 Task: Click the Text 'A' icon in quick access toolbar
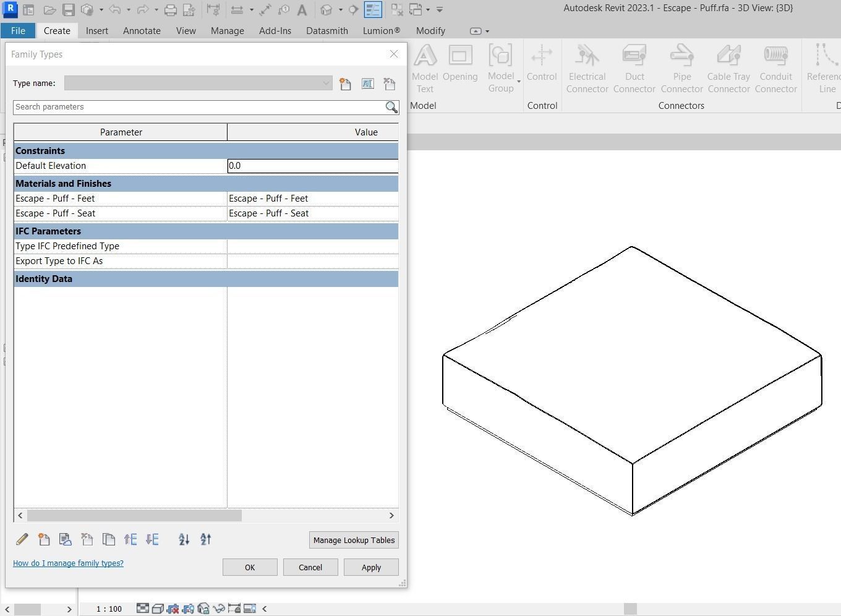tap(302, 9)
